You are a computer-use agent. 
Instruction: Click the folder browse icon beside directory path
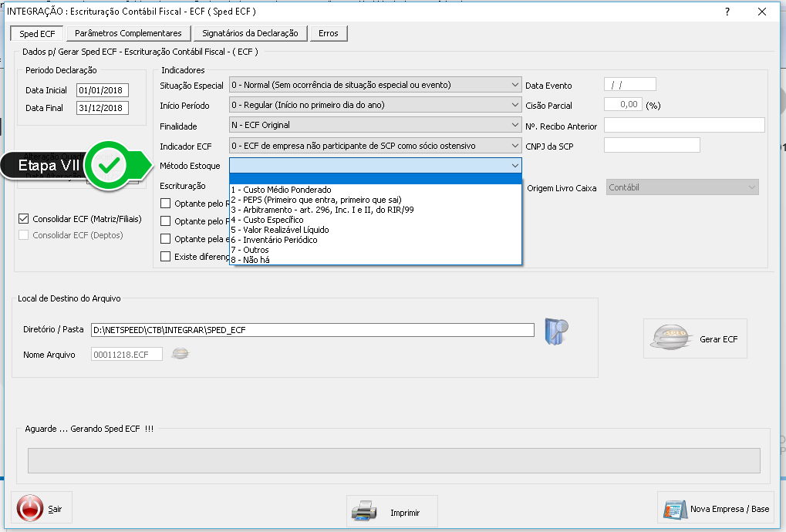(x=555, y=330)
